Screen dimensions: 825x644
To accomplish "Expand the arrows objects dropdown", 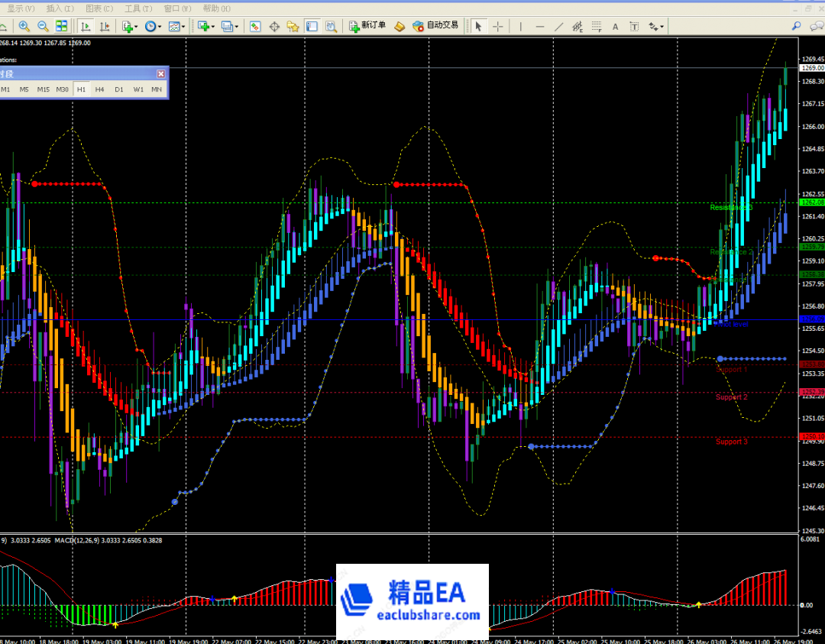I will point(655,26).
